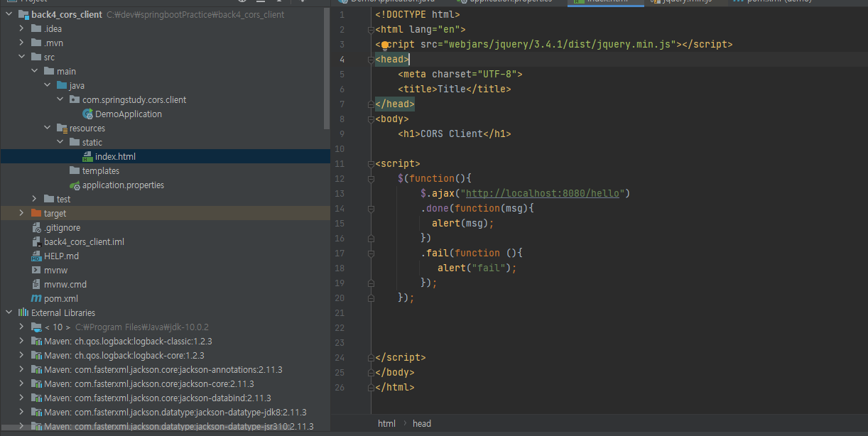Click the jackson-databind library icon
Screen dimensions: 868x436
click(36, 398)
